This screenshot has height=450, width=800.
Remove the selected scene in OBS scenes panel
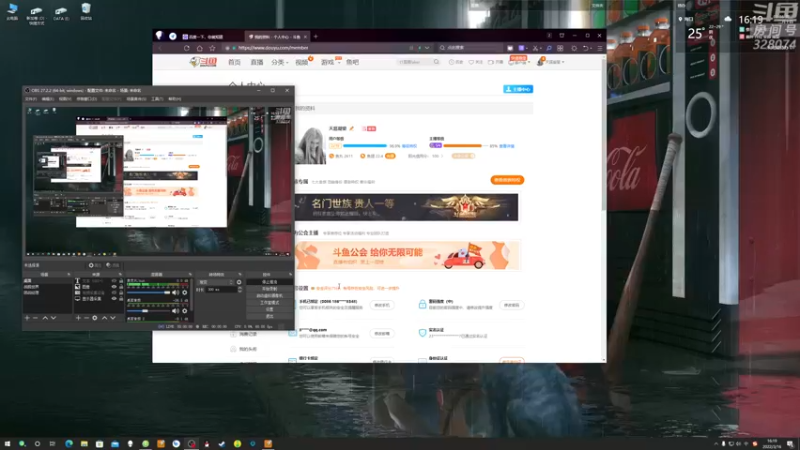[35, 318]
